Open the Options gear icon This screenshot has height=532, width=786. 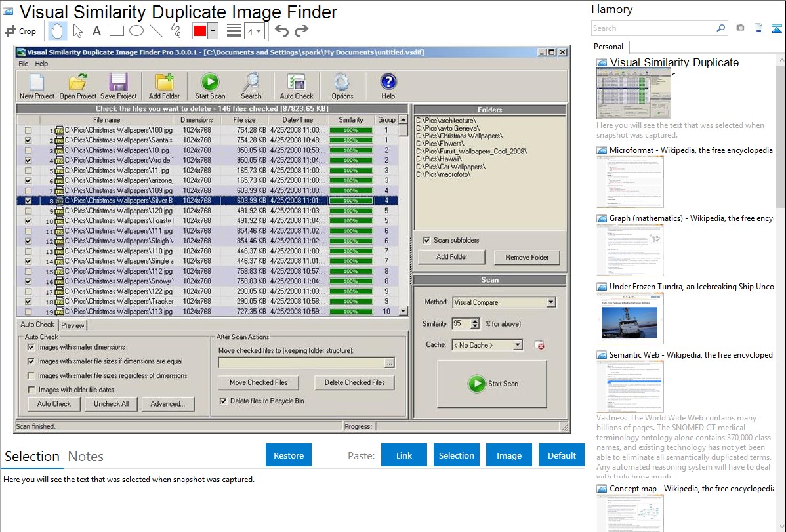(342, 86)
